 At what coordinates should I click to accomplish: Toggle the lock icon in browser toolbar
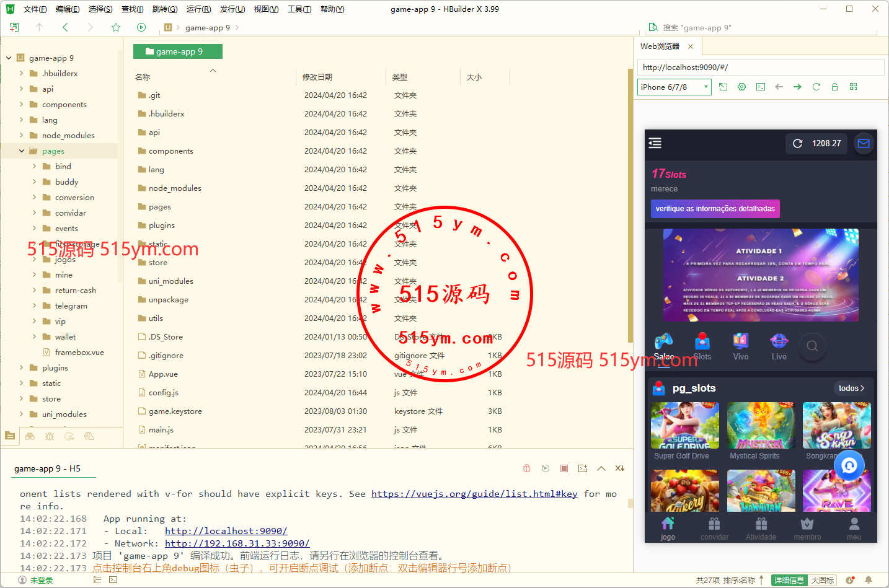pyautogui.click(x=834, y=87)
